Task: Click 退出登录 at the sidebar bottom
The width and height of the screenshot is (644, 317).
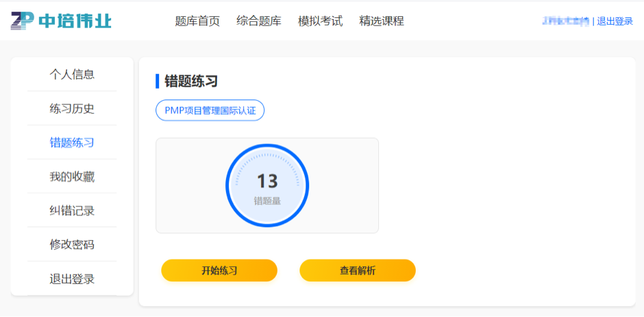Action: 72,279
